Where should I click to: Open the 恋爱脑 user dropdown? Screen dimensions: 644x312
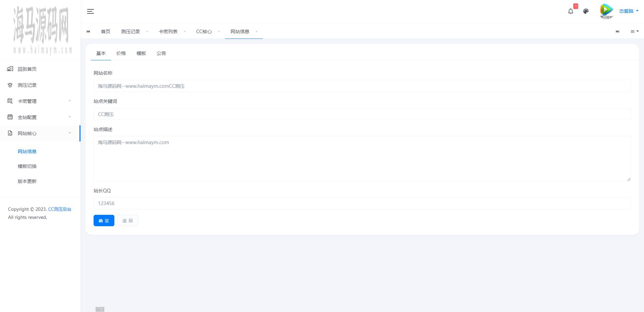point(629,11)
